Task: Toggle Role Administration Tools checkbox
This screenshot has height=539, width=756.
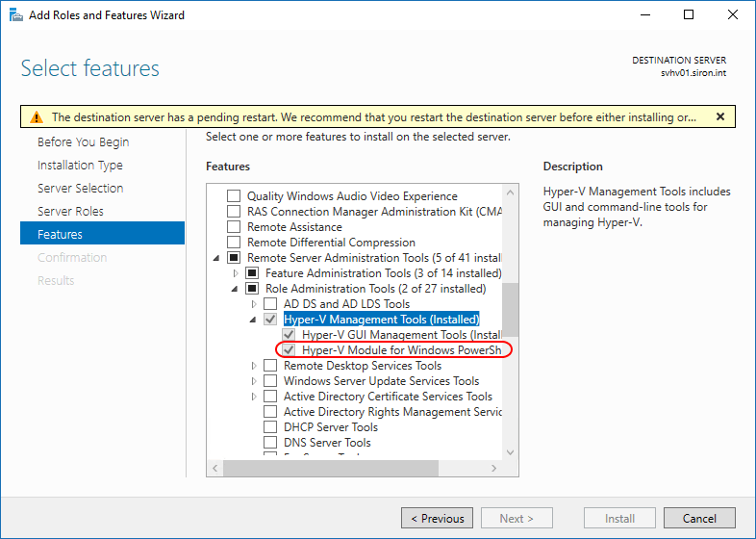Action: click(252, 289)
